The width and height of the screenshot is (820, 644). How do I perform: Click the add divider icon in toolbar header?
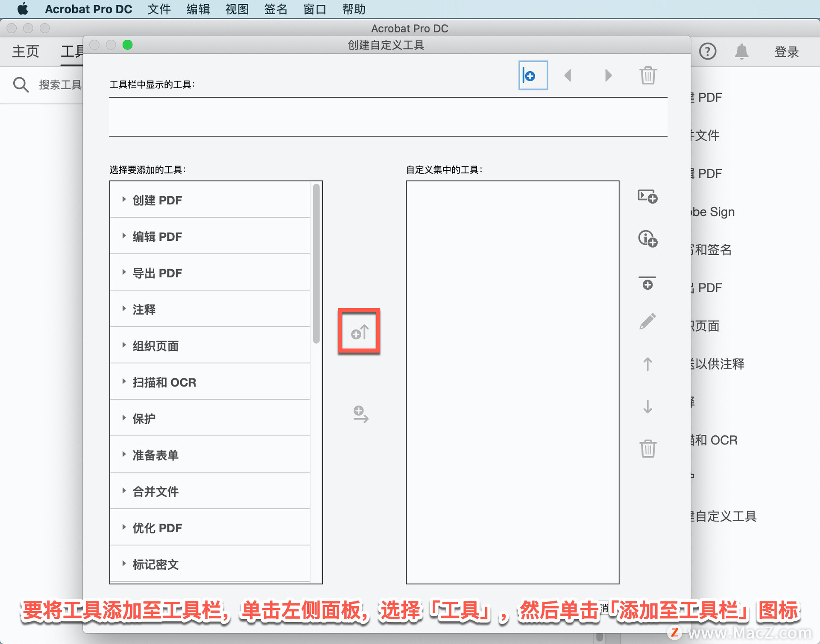[x=533, y=76]
